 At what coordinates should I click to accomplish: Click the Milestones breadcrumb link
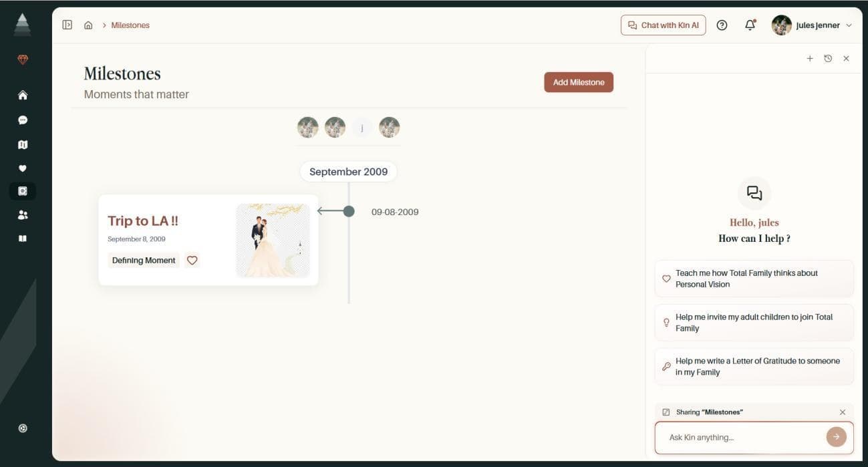coord(130,25)
